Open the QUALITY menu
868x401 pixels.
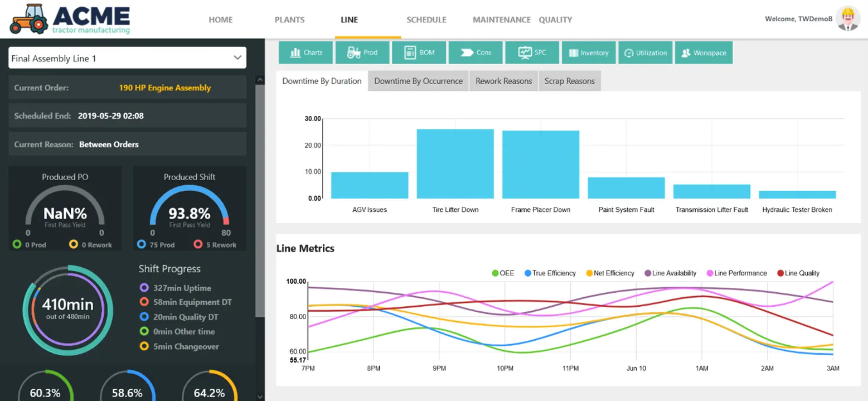click(x=555, y=20)
